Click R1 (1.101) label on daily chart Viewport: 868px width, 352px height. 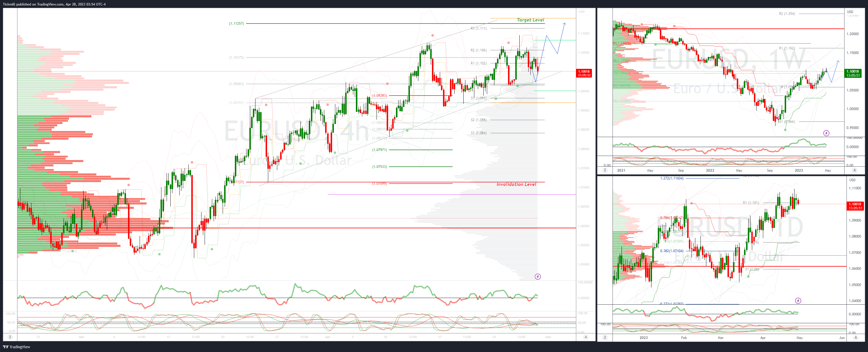751,203
